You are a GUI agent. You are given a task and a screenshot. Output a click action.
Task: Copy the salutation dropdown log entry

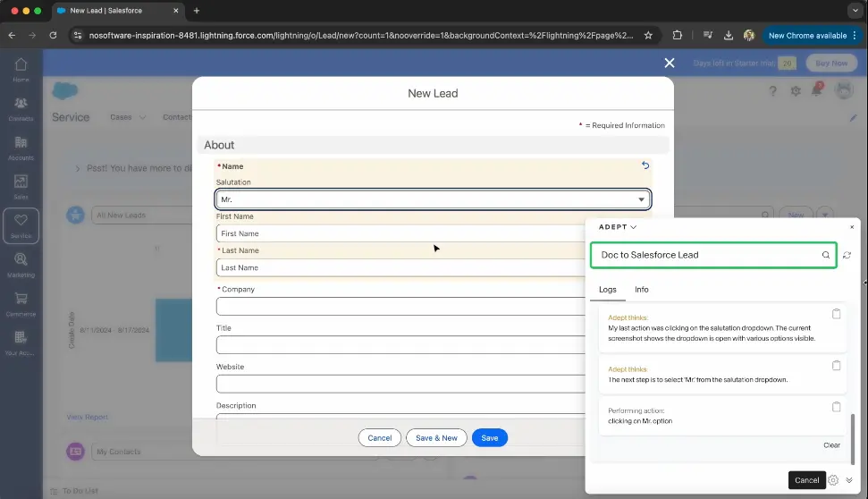point(836,314)
